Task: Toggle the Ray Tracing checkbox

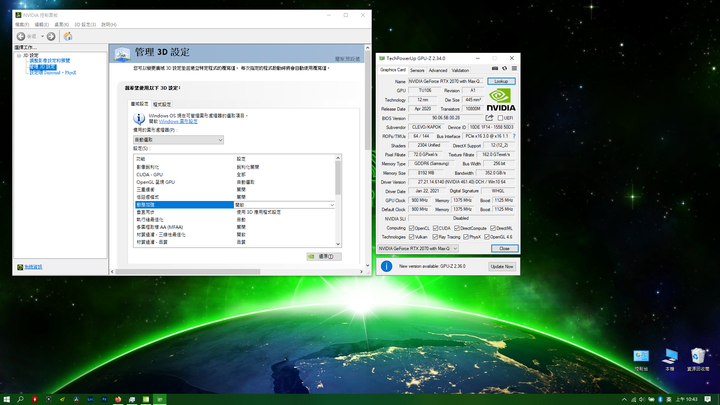Action: coord(435,237)
